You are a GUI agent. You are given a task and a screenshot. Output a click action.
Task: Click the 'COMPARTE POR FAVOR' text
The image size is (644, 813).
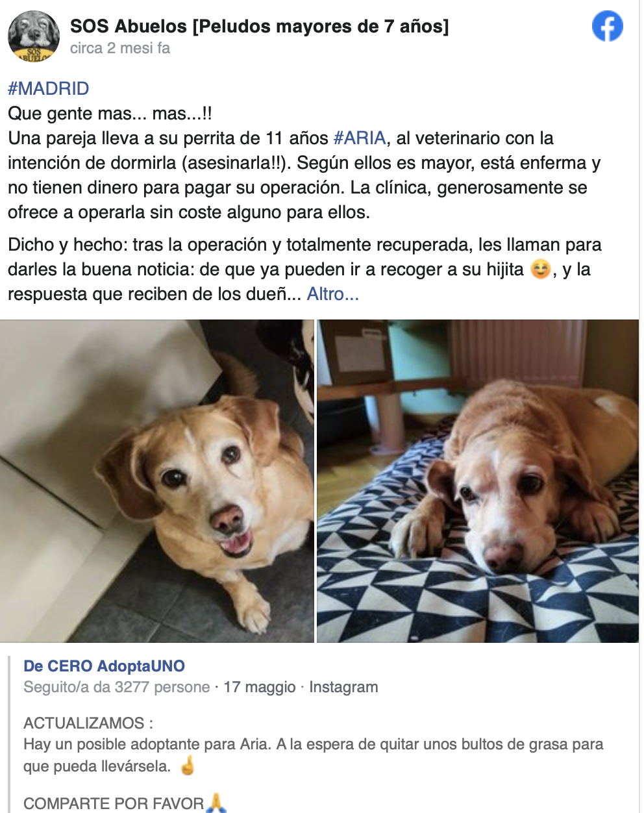(114, 803)
